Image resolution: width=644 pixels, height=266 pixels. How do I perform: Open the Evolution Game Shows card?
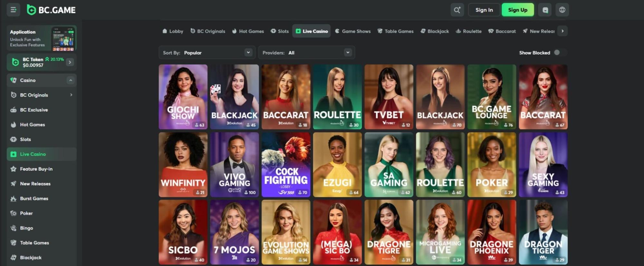tap(286, 232)
